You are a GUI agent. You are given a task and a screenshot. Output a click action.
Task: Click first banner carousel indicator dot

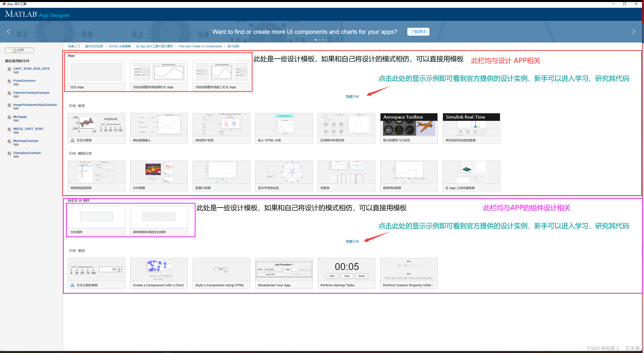click(316, 40)
